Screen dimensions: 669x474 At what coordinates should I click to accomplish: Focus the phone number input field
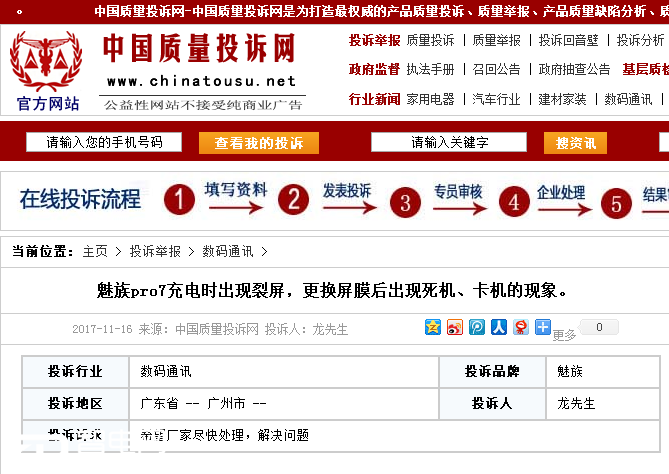pos(104,142)
